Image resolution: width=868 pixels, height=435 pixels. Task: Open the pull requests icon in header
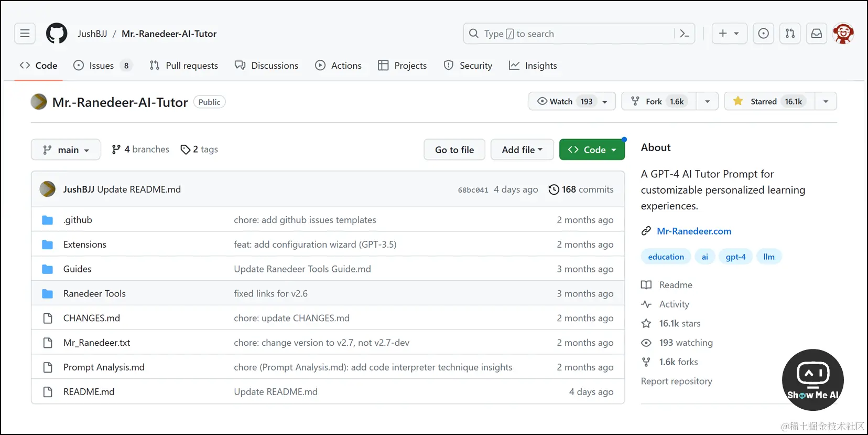(790, 34)
